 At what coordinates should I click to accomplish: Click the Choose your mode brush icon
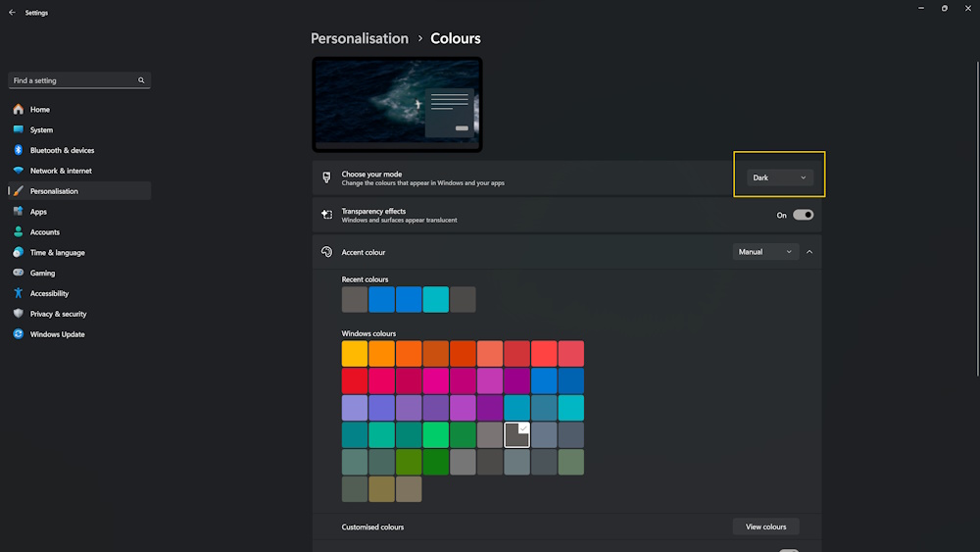click(x=326, y=178)
